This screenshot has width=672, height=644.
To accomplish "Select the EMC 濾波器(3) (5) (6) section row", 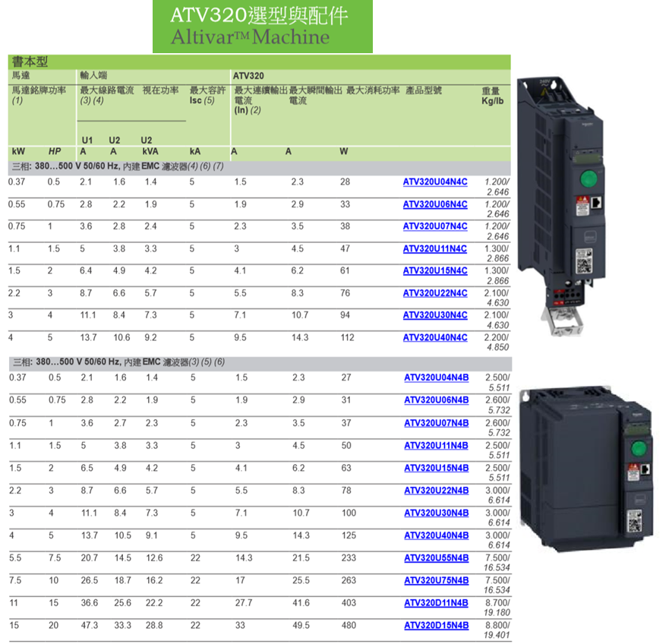I will (x=260, y=362).
